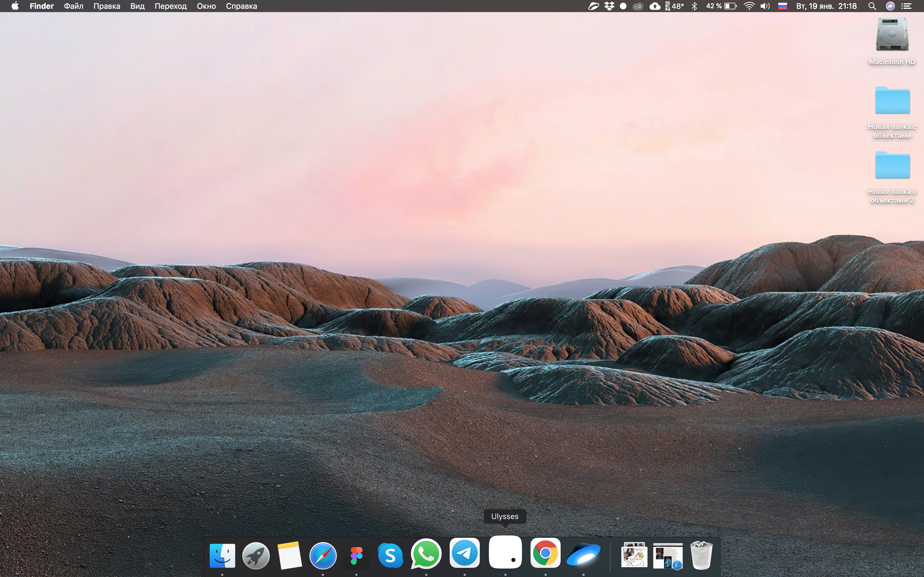Open the Переход menu
Screen dimensions: 924x577
tap(170, 6)
